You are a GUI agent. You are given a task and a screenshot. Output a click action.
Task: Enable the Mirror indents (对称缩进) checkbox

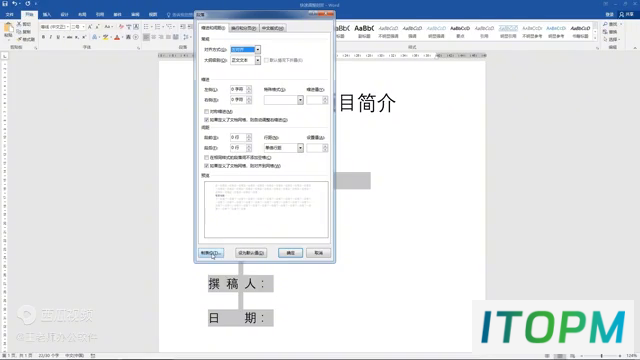tap(207, 111)
